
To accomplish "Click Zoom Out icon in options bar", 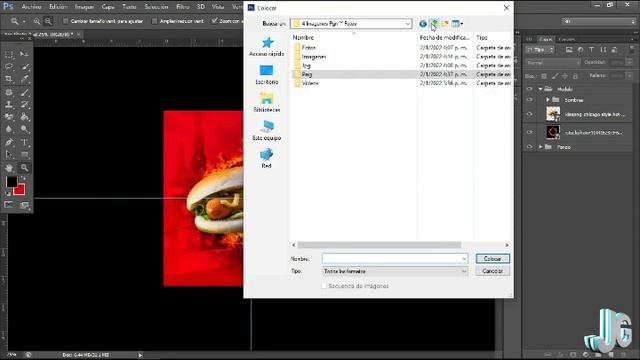I will tap(48, 21).
